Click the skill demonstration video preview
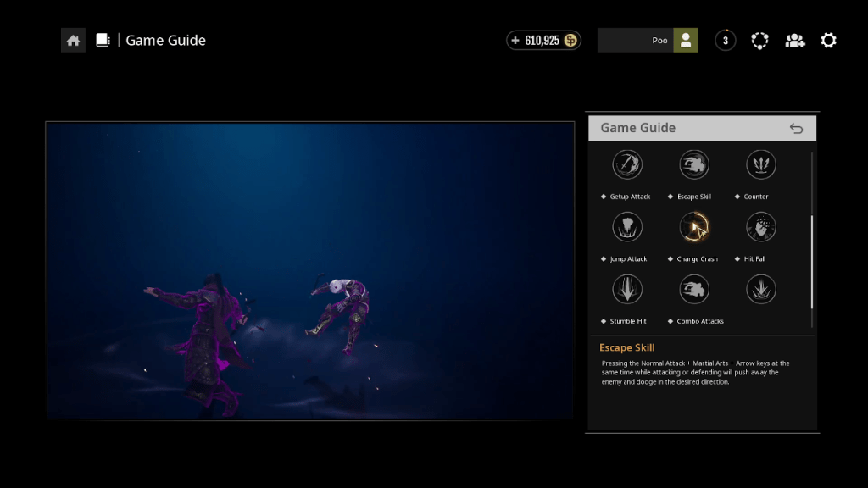This screenshot has height=488, width=868. (x=310, y=270)
